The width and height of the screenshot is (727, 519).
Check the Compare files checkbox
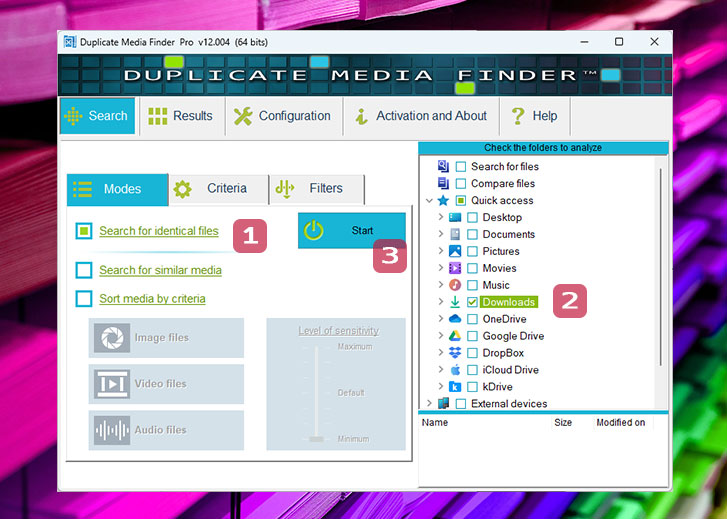tap(461, 184)
